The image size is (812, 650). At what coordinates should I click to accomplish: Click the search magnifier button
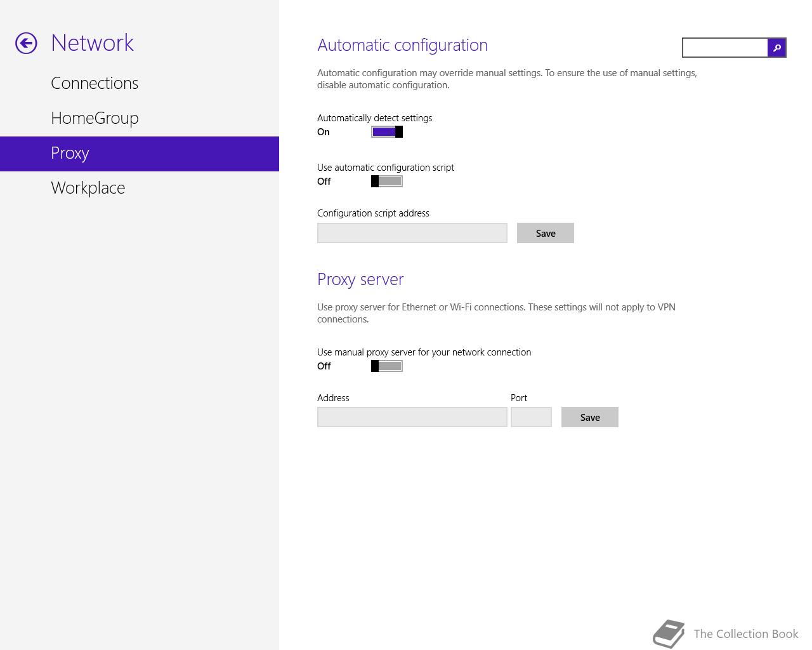coord(776,48)
